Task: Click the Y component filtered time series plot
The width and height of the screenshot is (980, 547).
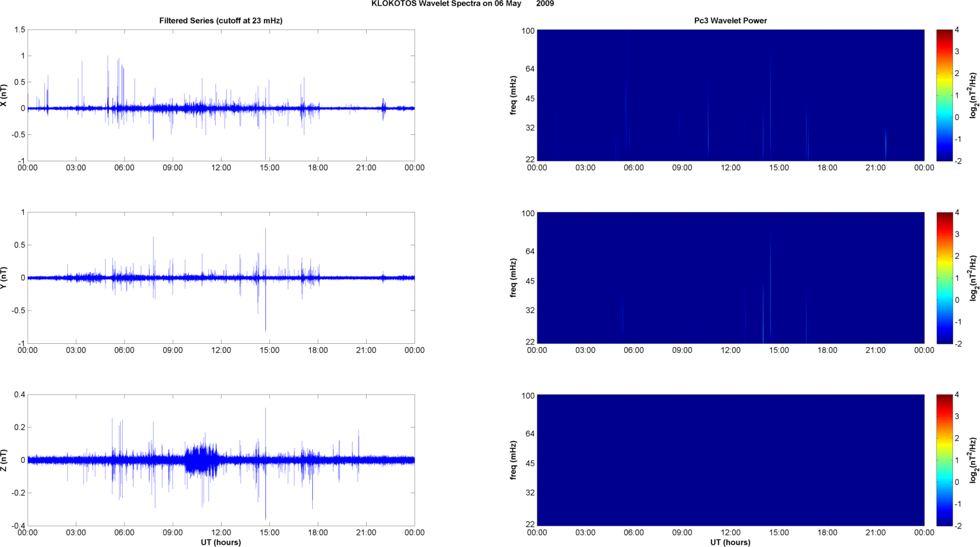Action: [x=221, y=278]
